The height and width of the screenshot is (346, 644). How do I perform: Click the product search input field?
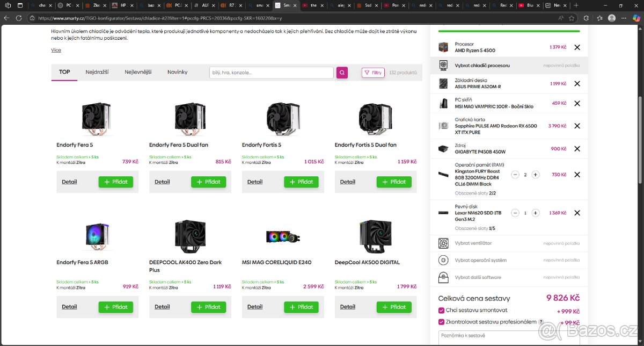272,73
